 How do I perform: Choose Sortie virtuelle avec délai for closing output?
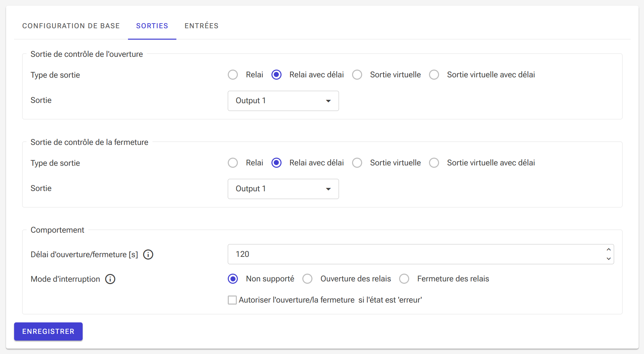pos(434,163)
